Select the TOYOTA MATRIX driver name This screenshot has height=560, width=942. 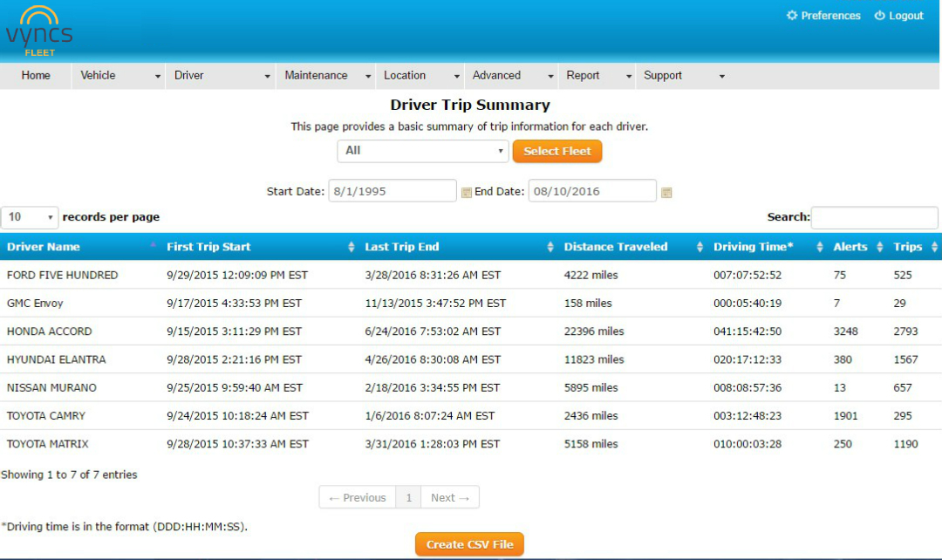(x=47, y=444)
